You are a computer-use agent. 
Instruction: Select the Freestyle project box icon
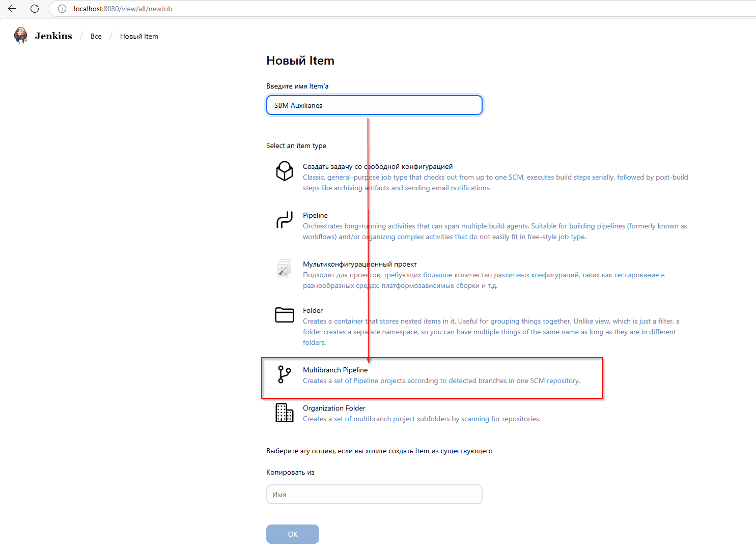[x=285, y=171]
